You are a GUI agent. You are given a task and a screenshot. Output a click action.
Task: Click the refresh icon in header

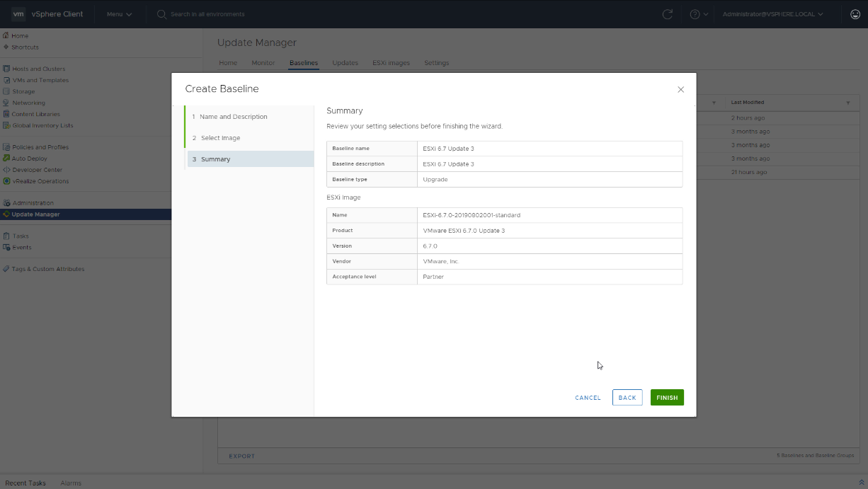[667, 14]
